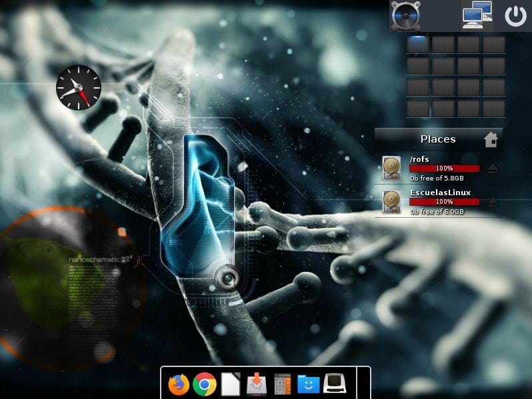Switch to pager desktop row one, column four
Viewport: 532px width, 399px height.
494,45
